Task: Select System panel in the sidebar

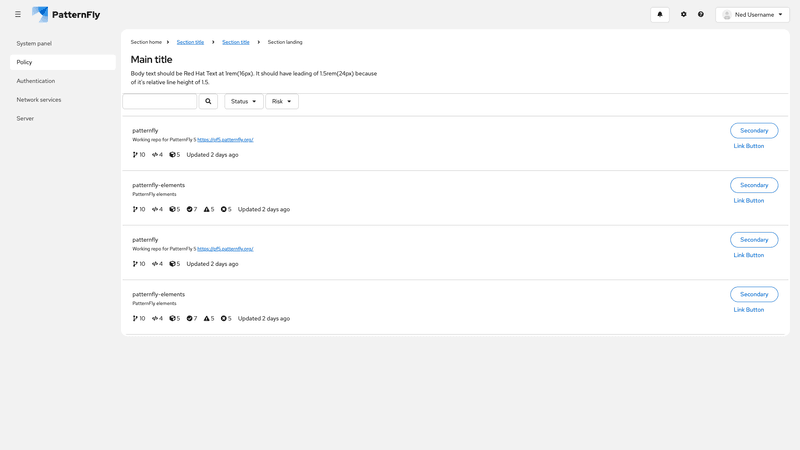Action: pos(34,44)
